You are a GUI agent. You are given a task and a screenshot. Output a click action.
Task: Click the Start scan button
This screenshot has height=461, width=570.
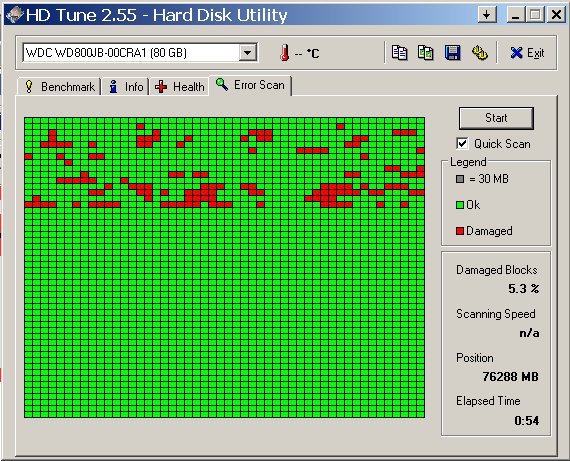point(496,118)
